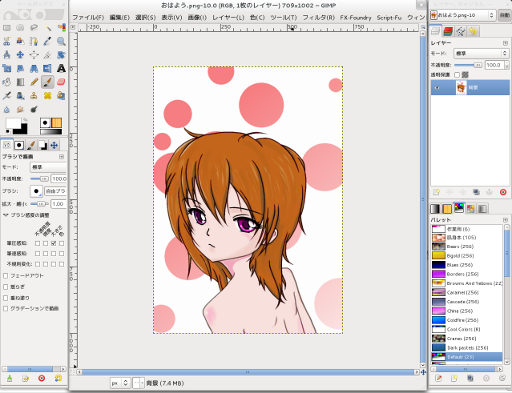Click the tool options 不透明度 slider
Viewport: 512px width, 393px height.
click(40, 179)
